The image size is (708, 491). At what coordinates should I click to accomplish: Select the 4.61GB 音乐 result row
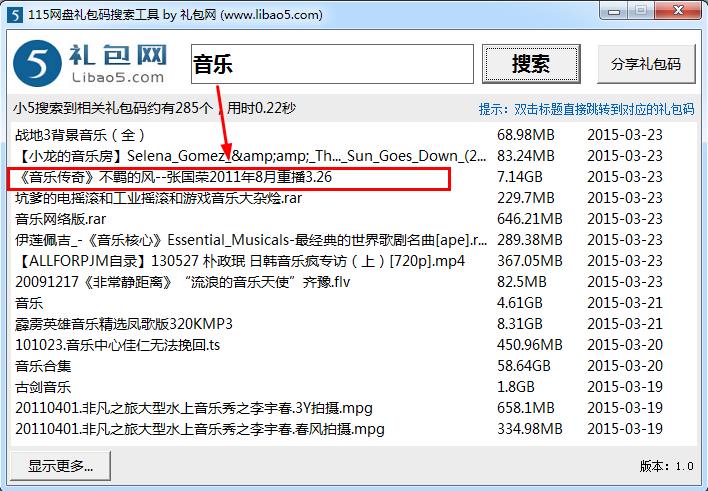click(x=30, y=303)
